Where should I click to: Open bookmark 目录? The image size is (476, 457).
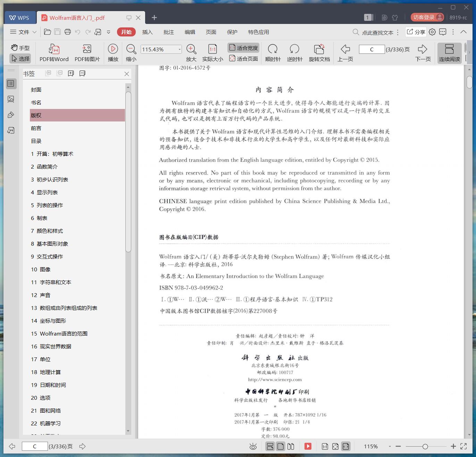(x=36, y=141)
